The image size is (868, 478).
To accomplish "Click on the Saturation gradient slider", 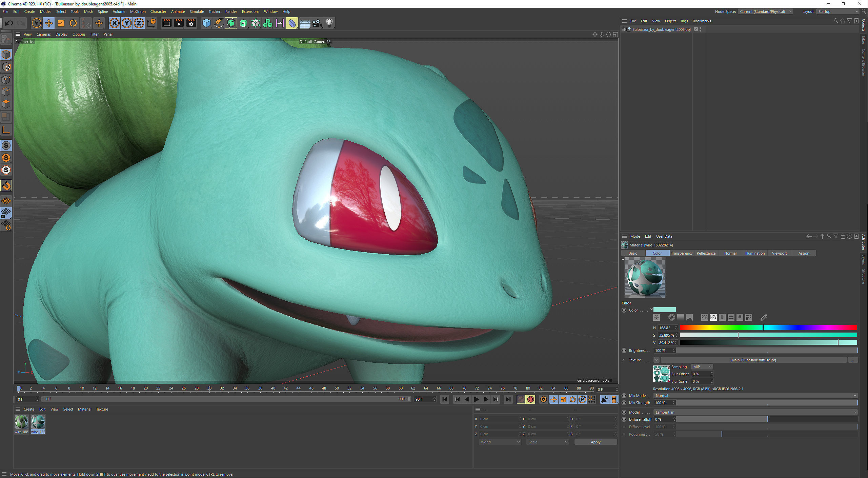I will (768, 335).
